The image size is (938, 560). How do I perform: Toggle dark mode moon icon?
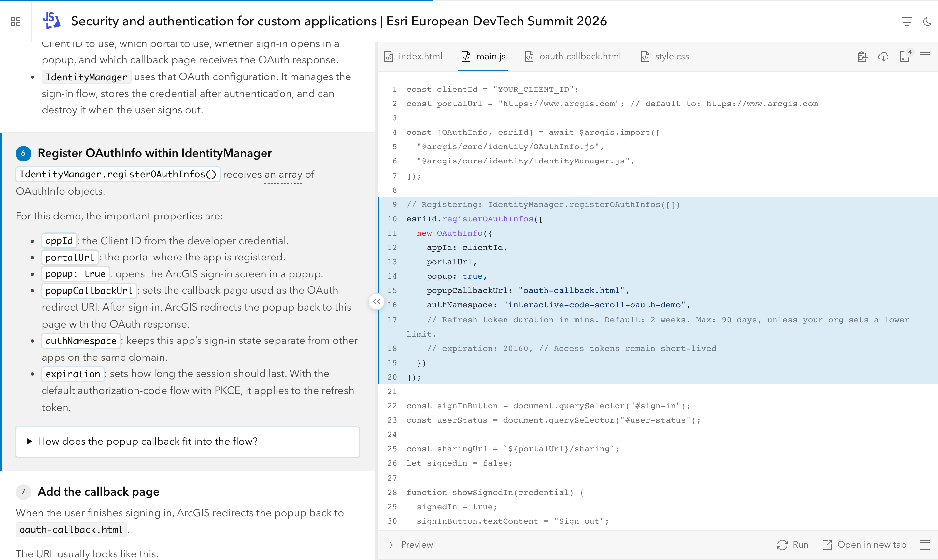pos(927,21)
